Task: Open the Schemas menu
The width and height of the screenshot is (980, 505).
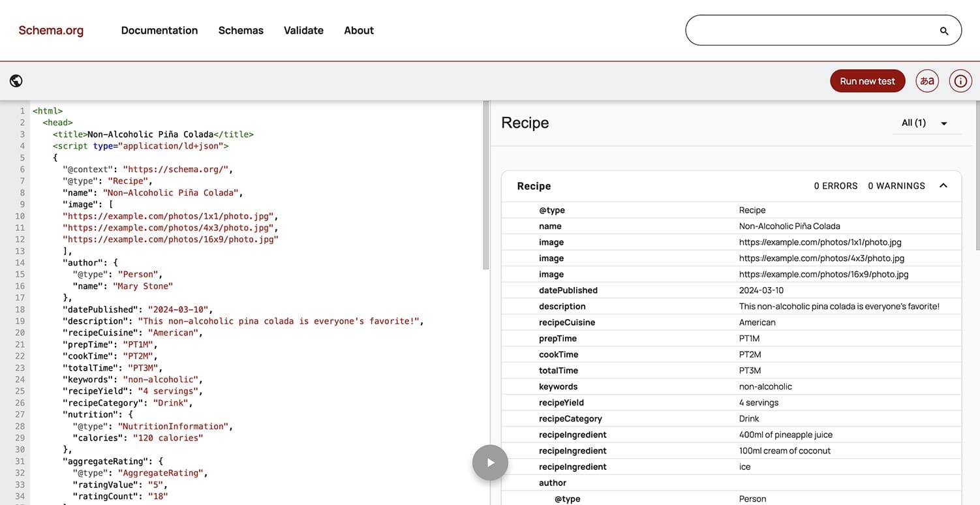Action: [x=241, y=30]
